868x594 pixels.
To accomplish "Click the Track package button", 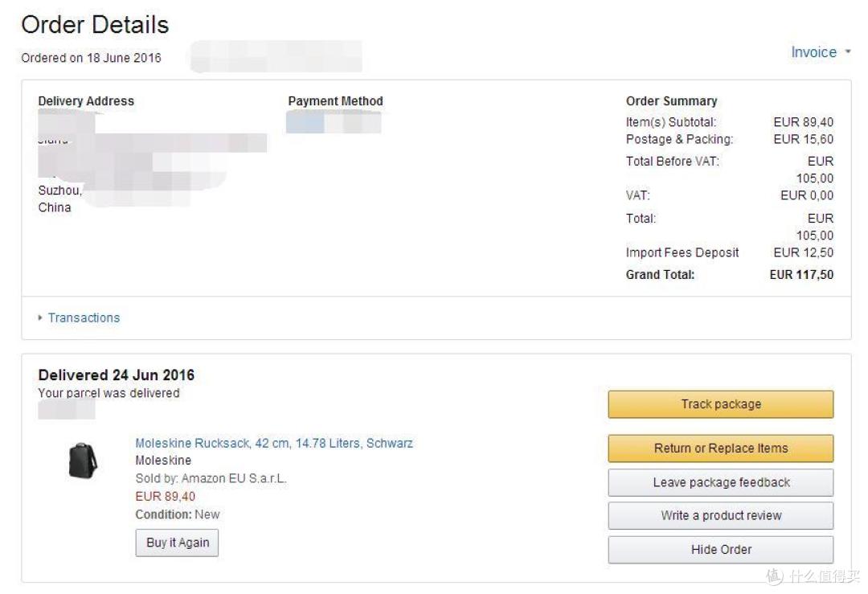I will pyautogui.click(x=721, y=404).
